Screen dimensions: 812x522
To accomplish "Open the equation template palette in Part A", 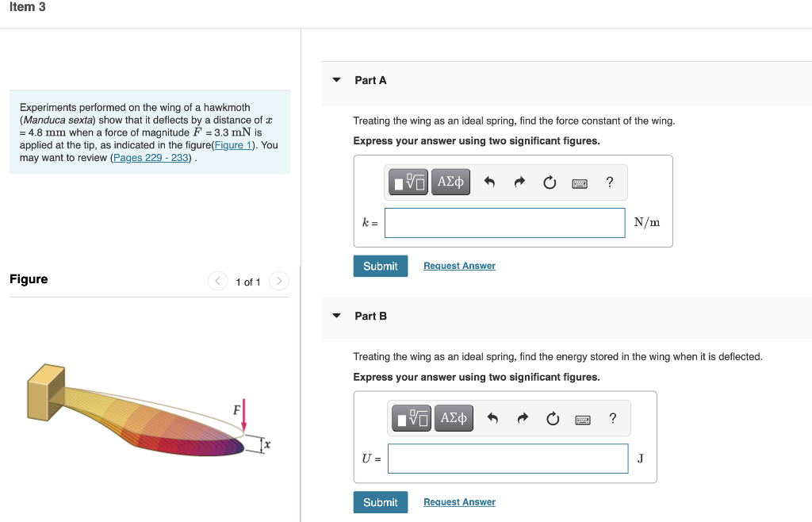I will [407, 181].
